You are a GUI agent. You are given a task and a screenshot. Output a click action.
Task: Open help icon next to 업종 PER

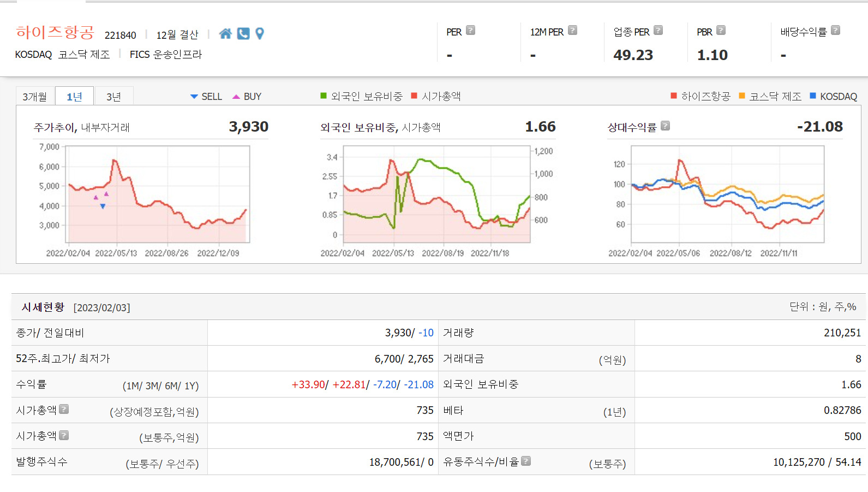click(658, 31)
